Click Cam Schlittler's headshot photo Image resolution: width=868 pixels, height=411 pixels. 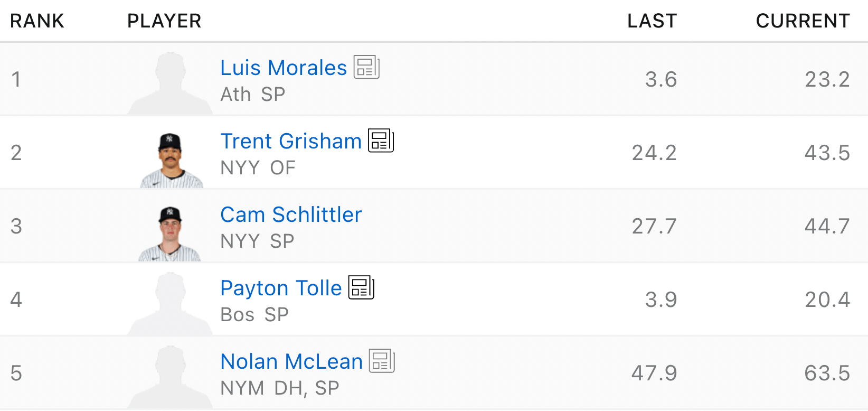point(169,233)
